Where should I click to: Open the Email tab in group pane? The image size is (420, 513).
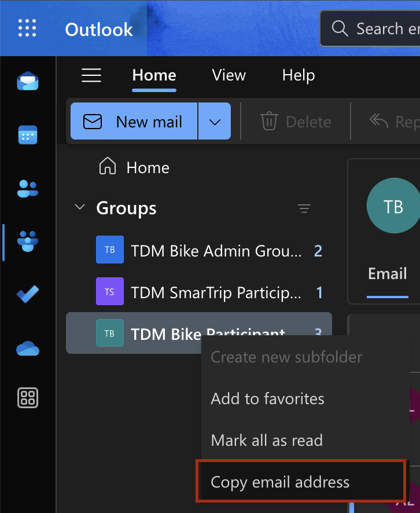click(x=388, y=273)
